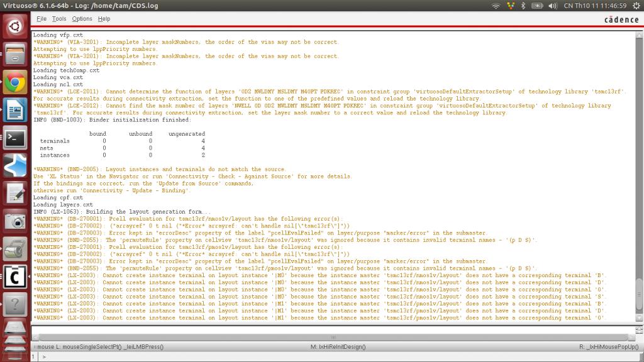This screenshot has height=362, width=644.
Task: Open the Help menu
Action: (104, 19)
